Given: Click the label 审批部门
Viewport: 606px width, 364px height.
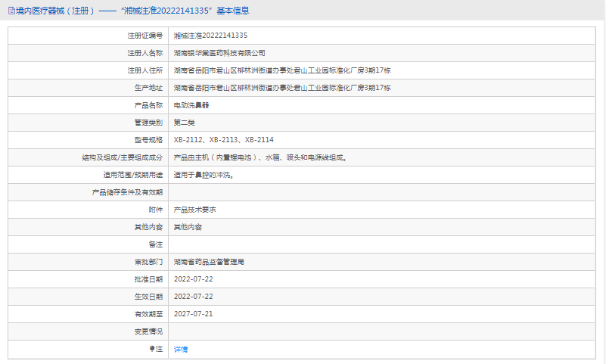Looking at the screenshot, I should click(x=149, y=262).
